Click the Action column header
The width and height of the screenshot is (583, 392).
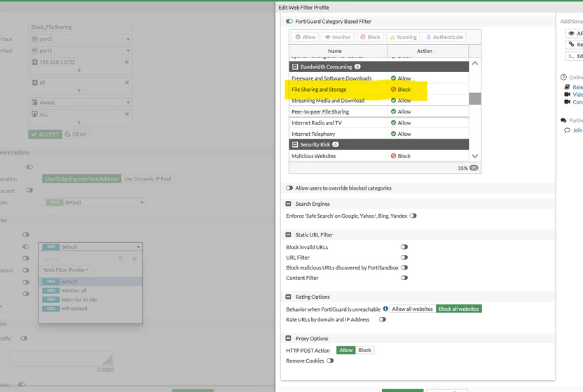click(424, 51)
